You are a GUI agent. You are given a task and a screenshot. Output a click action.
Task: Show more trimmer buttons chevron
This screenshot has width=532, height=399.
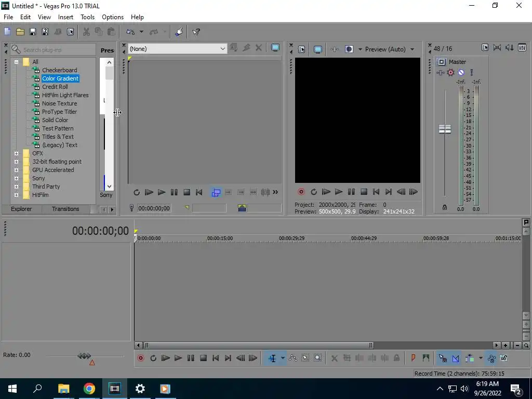(275, 192)
